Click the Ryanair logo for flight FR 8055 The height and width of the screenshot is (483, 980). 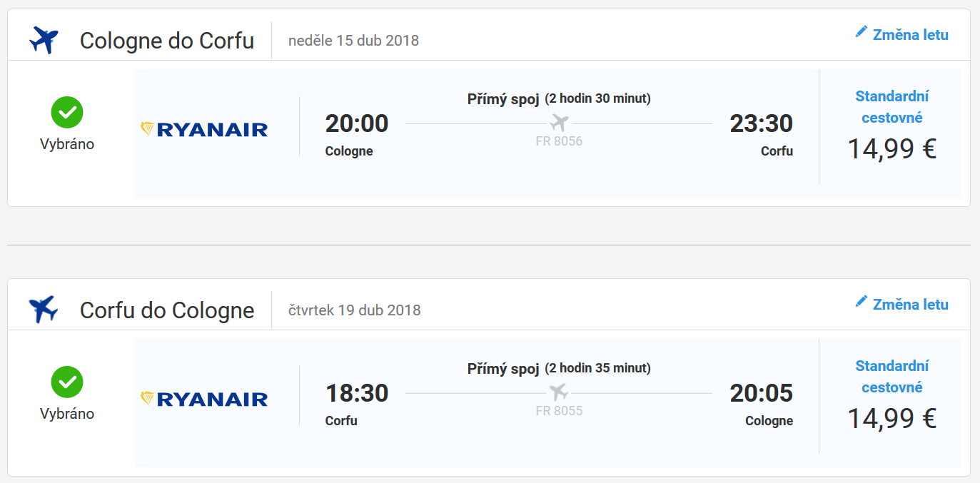204,399
